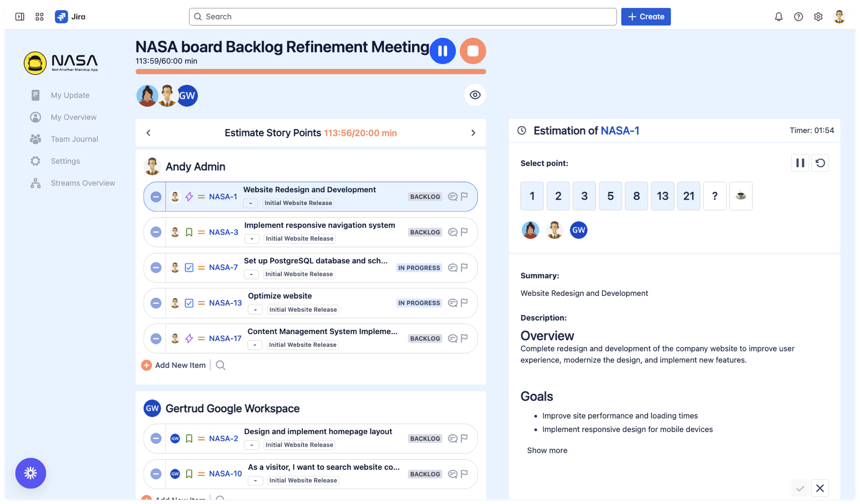Viewport: 860px width, 504px height.
Task: Select story point 2
Action: (558, 196)
